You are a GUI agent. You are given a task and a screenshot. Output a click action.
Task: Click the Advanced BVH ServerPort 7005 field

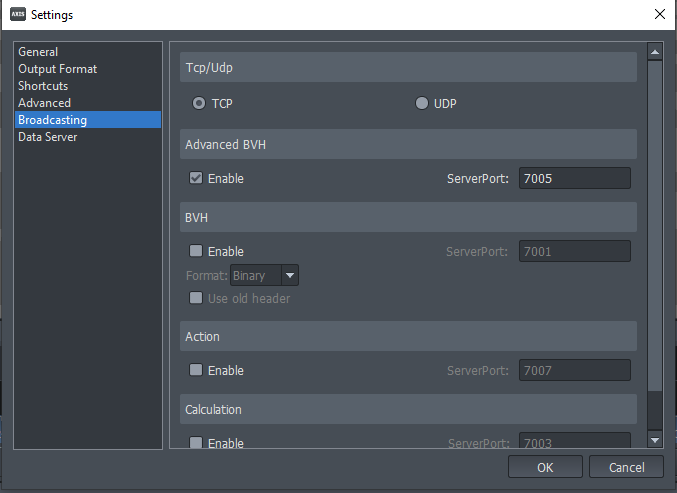[x=575, y=178]
